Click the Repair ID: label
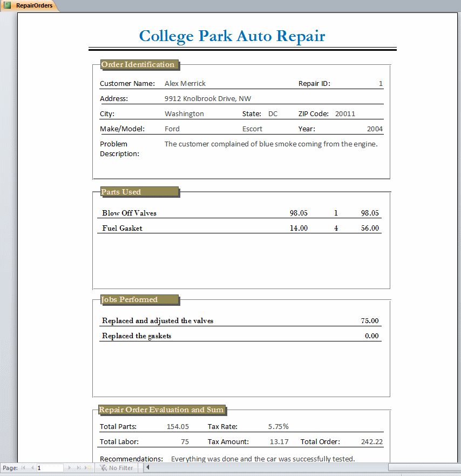 314,84
